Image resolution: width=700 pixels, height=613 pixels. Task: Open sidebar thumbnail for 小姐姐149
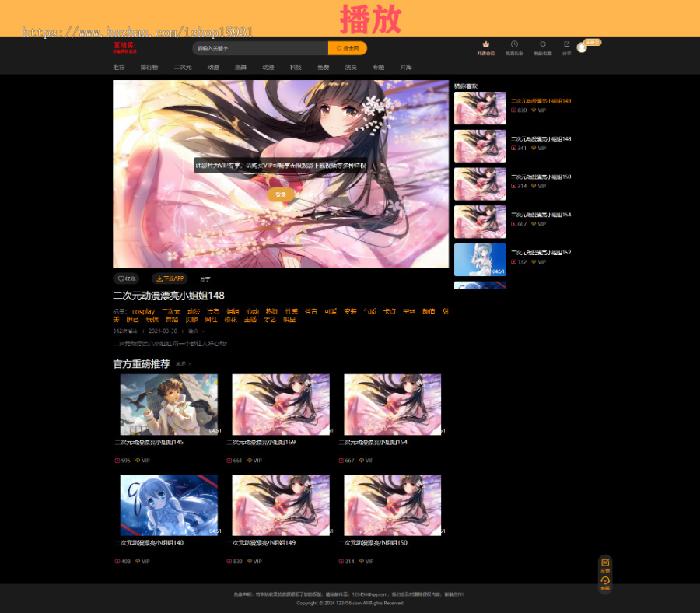480,108
